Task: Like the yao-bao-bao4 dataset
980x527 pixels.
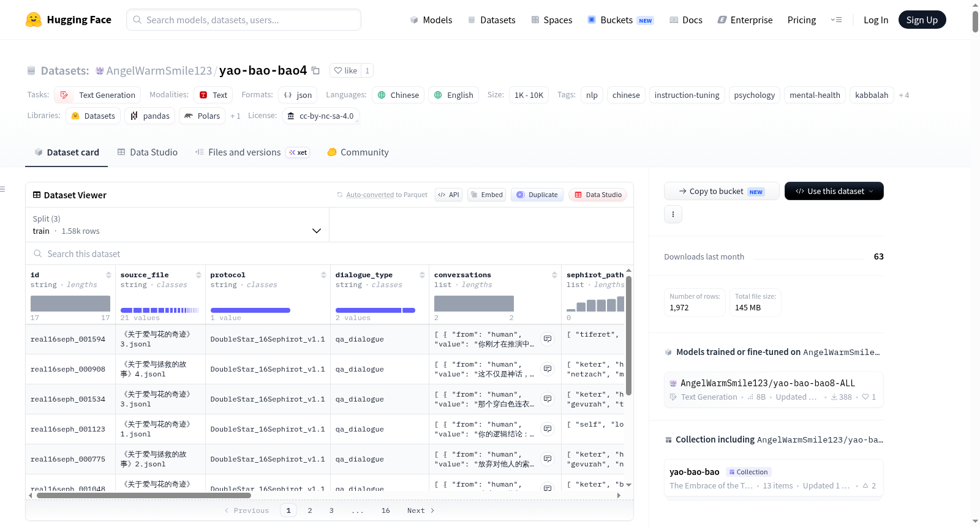Action: pos(345,70)
